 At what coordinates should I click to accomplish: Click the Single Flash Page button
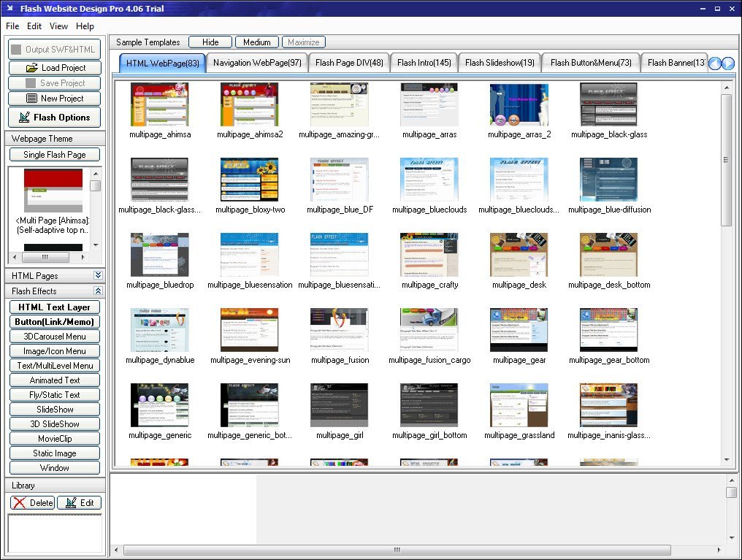[x=54, y=154]
